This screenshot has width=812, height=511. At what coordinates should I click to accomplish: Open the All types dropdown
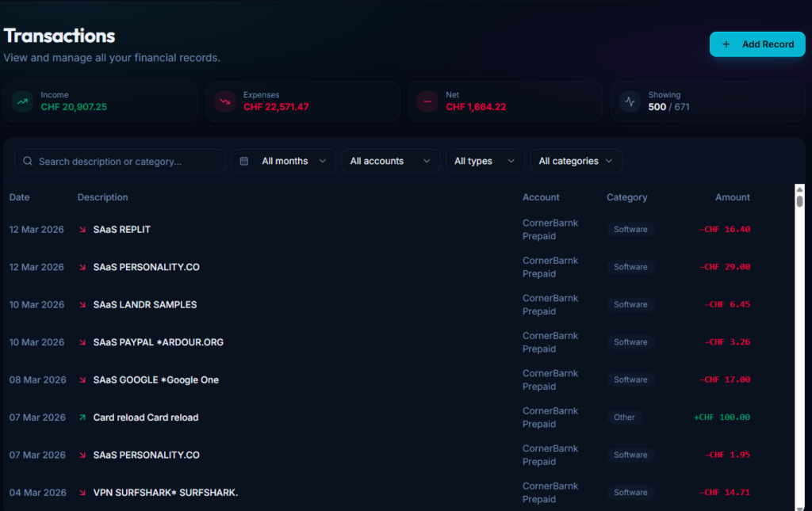coord(485,162)
